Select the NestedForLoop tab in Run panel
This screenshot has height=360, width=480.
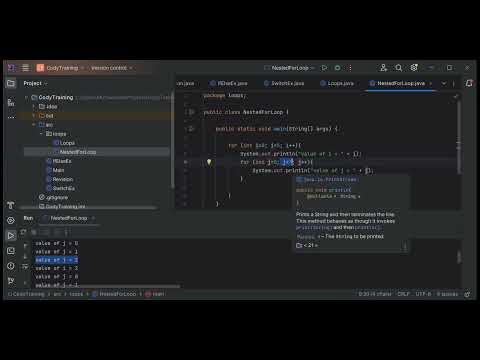pos(68,218)
